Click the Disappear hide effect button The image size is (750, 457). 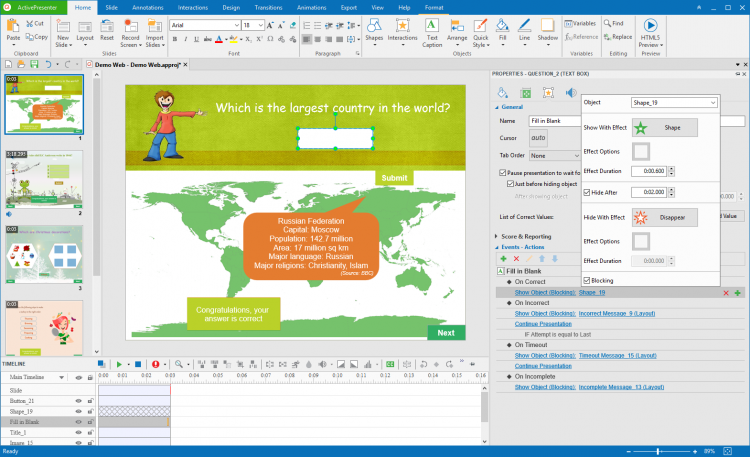[664, 216]
